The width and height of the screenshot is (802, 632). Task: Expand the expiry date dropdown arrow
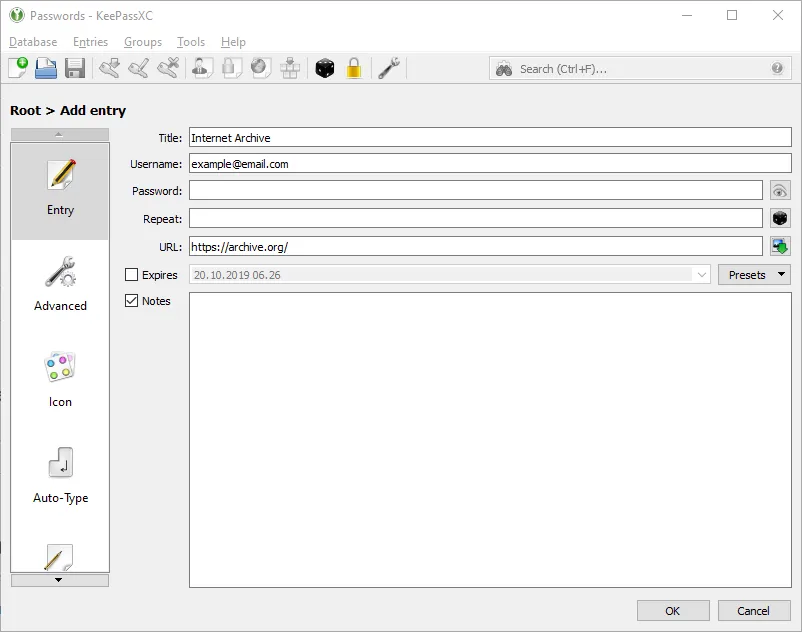coord(701,275)
